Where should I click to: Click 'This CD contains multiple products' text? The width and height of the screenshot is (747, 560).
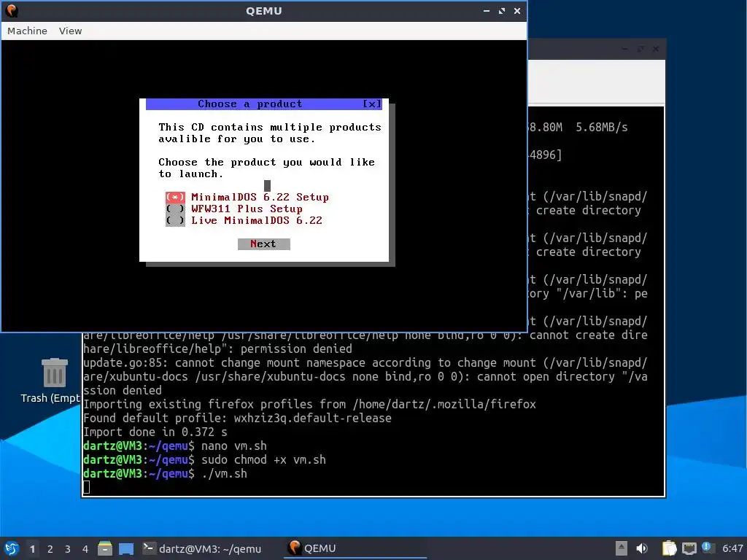coord(270,127)
